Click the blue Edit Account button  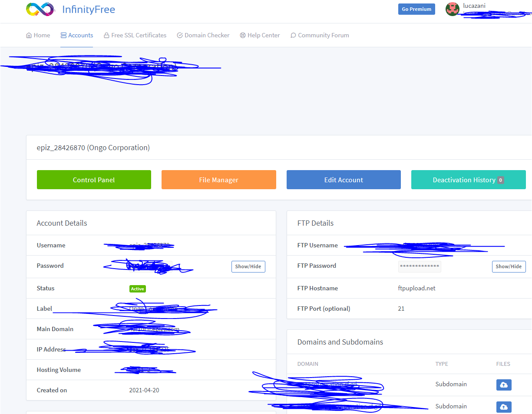344,180
